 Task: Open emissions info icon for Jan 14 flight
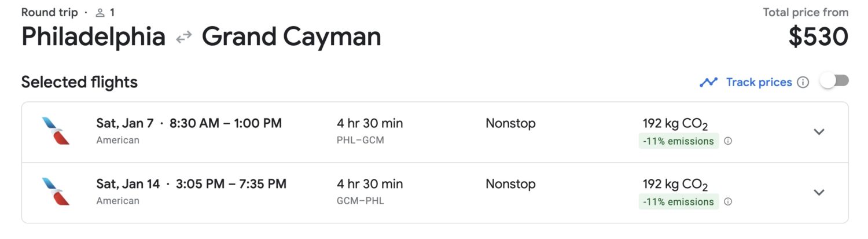(728, 201)
